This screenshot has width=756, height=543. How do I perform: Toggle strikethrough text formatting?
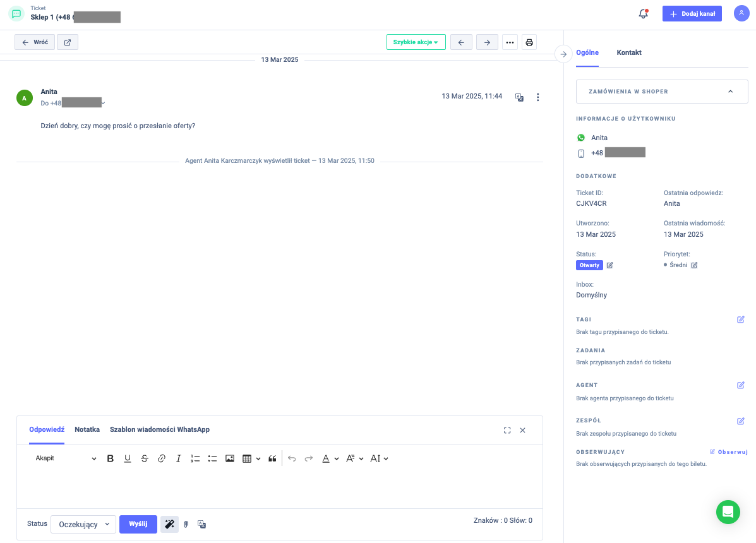click(x=145, y=458)
